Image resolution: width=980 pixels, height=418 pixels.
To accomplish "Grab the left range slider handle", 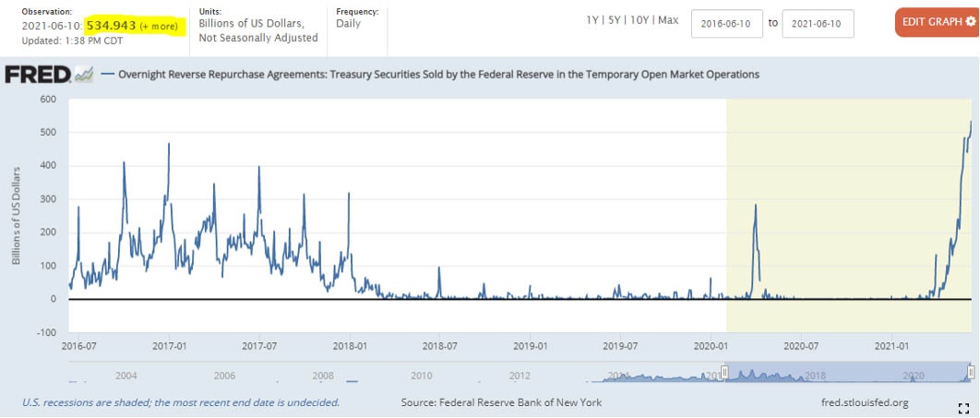I will [725, 373].
